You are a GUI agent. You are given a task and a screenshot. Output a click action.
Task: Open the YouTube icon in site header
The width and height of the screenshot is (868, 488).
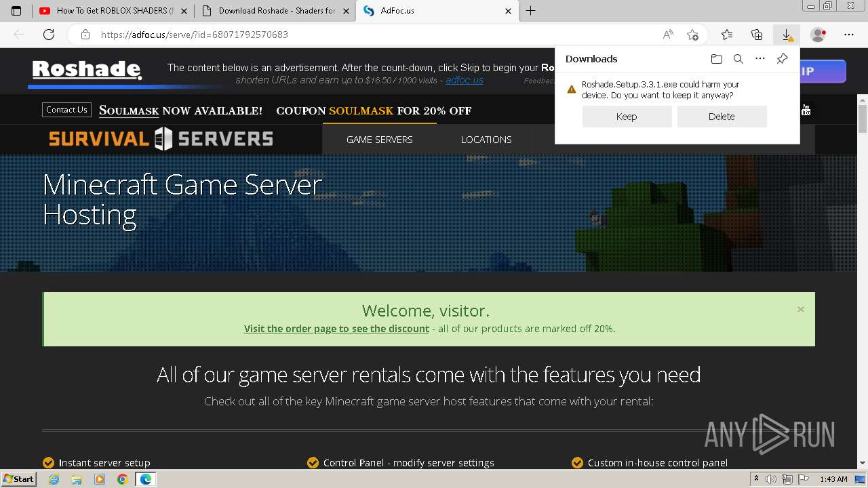[806, 110]
